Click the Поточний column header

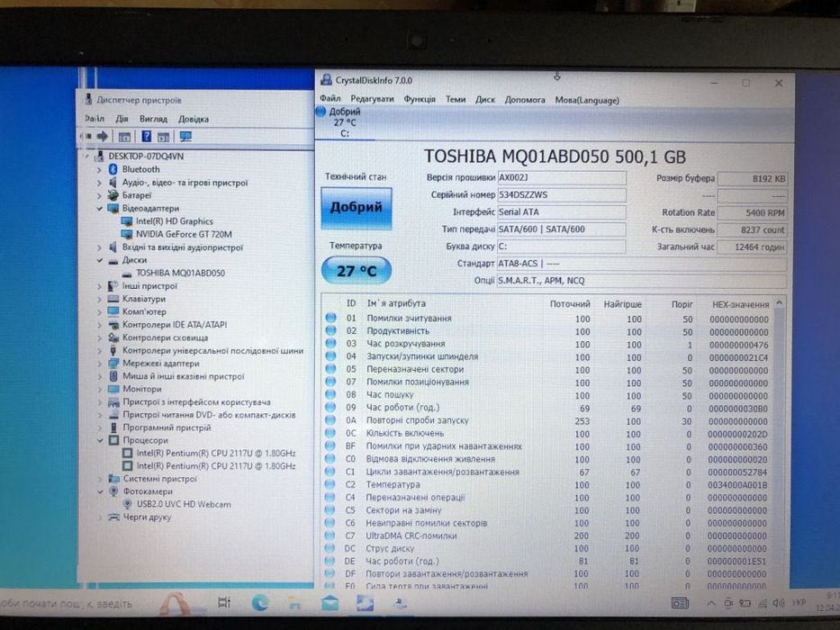(x=570, y=304)
